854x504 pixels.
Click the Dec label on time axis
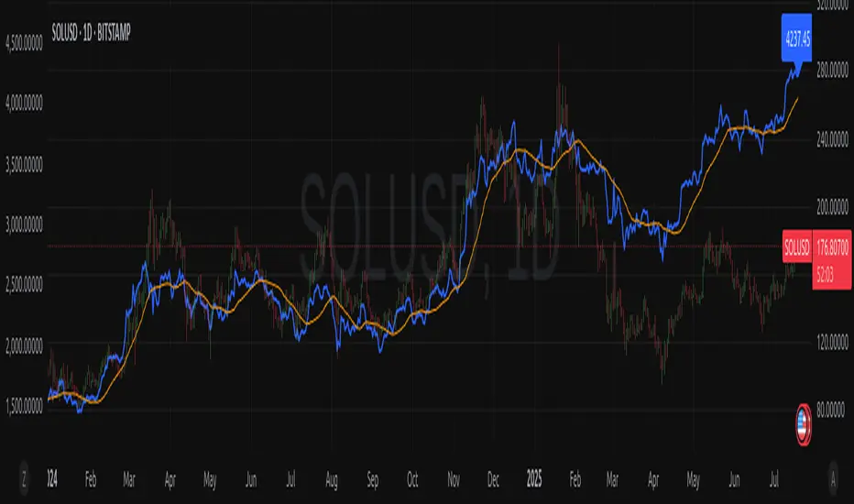(493, 479)
